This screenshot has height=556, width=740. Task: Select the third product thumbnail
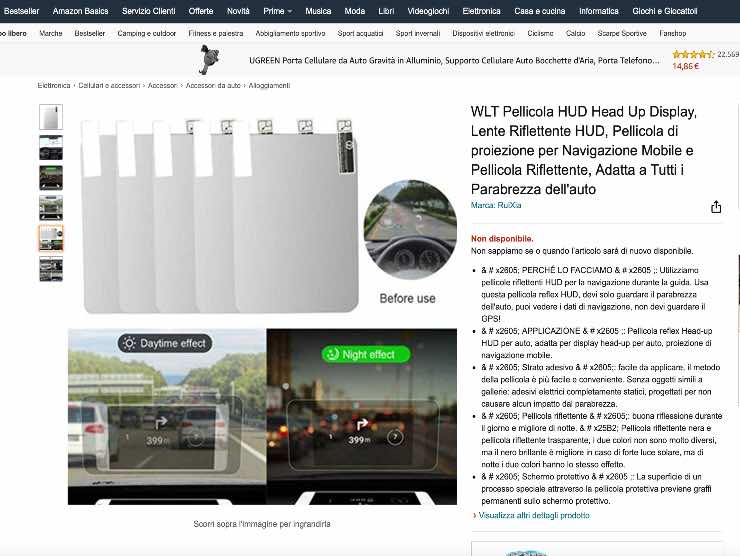click(51, 178)
